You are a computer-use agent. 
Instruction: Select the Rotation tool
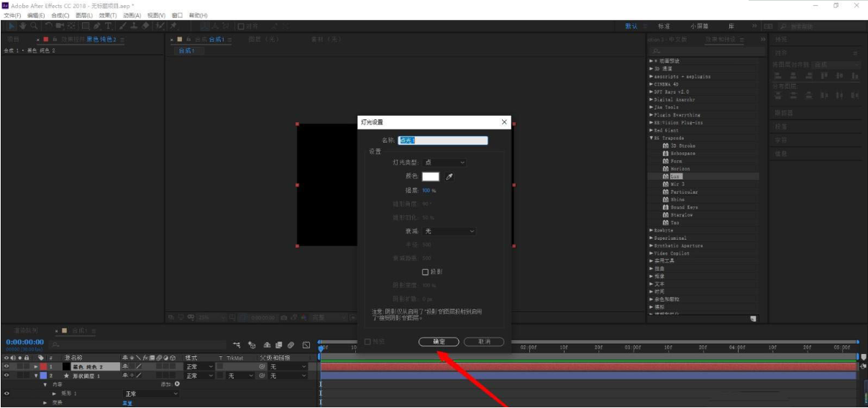click(49, 26)
